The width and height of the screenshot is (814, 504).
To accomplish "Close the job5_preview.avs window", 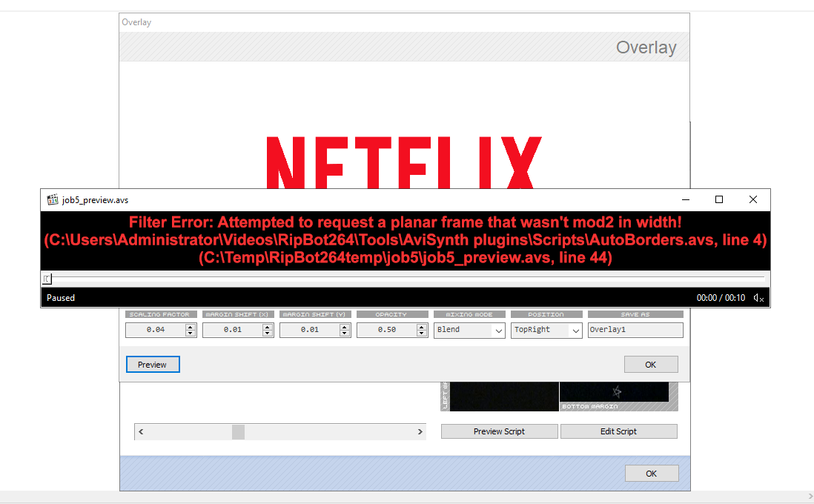I will (x=752, y=200).
